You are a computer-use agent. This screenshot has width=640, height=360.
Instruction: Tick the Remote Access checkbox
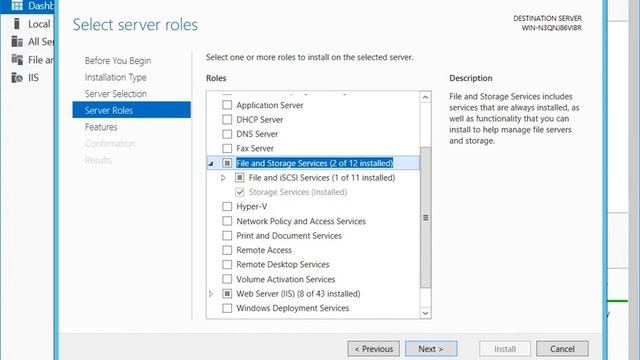point(227,250)
